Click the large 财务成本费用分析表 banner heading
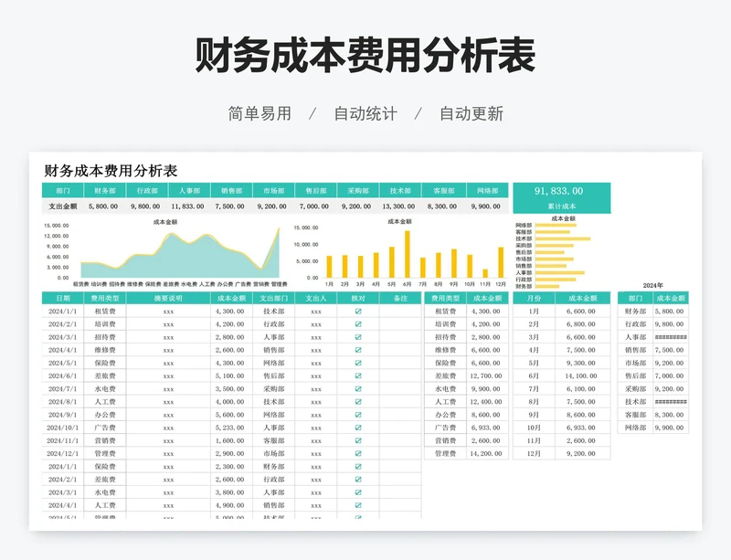Screen dimensions: 731x560 [x=365, y=56]
